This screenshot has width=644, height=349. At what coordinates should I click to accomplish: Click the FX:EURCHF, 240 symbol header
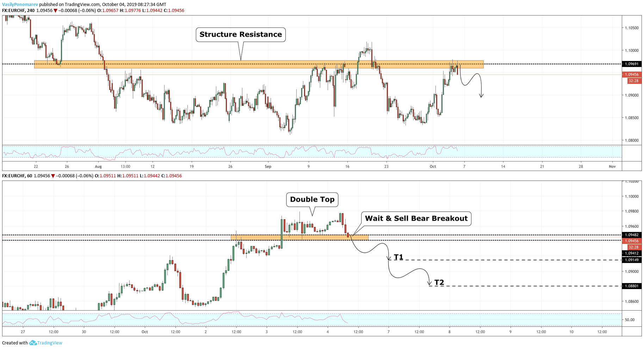tap(18, 11)
